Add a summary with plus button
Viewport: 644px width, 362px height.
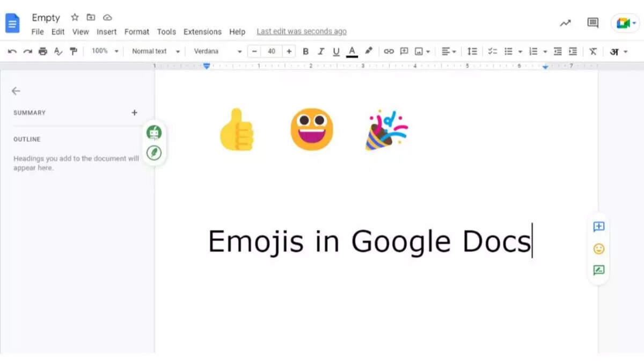click(x=134, y=113)
